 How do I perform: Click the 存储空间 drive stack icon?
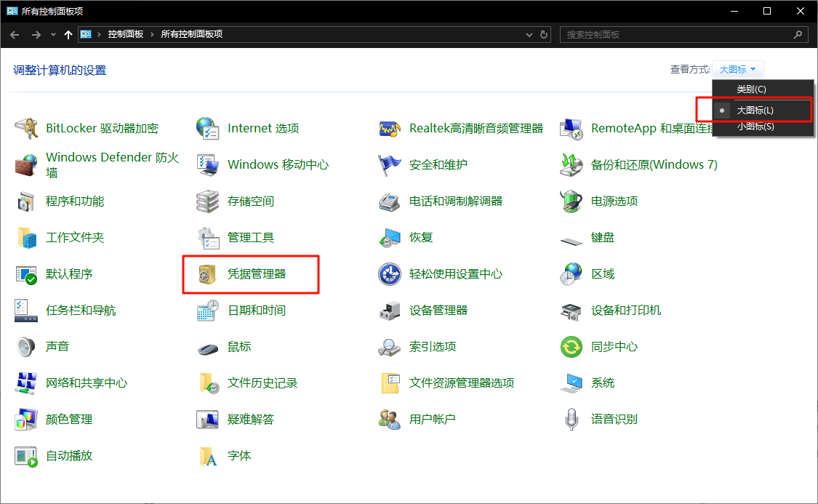pyautogui.click(x=208, y=201)
